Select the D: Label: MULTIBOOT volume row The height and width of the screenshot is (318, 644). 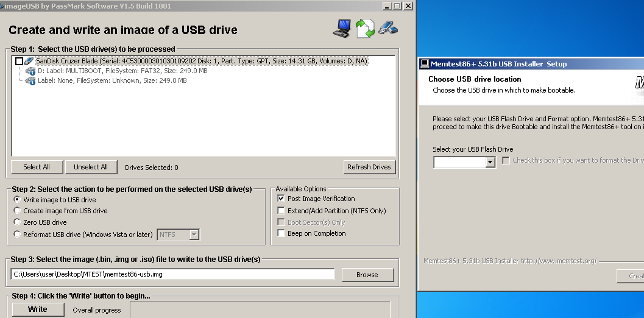[x=122, y=71]
